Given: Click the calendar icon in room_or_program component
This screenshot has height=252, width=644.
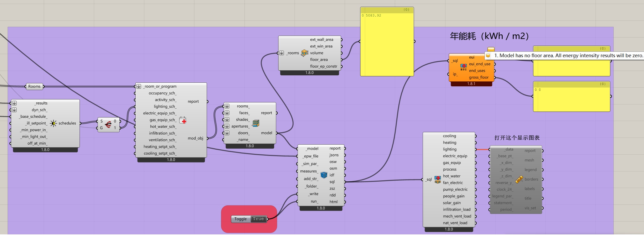Looking at the screenshot, I should [183, 120].
